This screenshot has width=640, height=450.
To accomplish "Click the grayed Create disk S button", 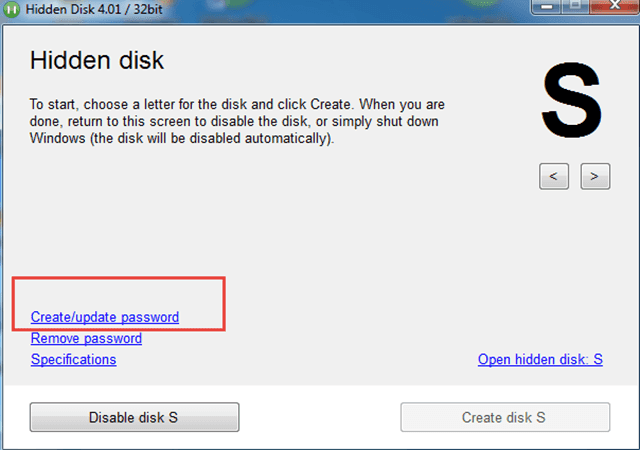I will point(505,417).
